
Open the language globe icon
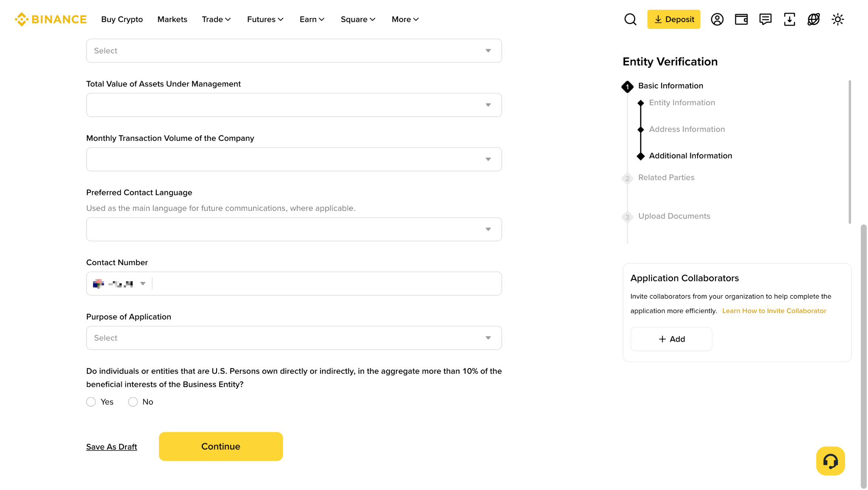pyautogui.click(x=814, y=19)
